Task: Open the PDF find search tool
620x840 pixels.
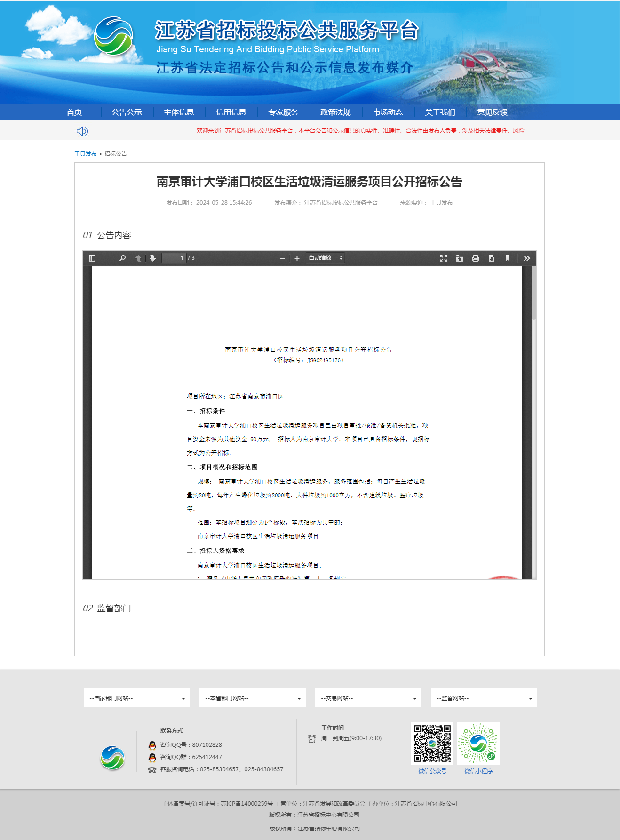Action: point(122,258)
